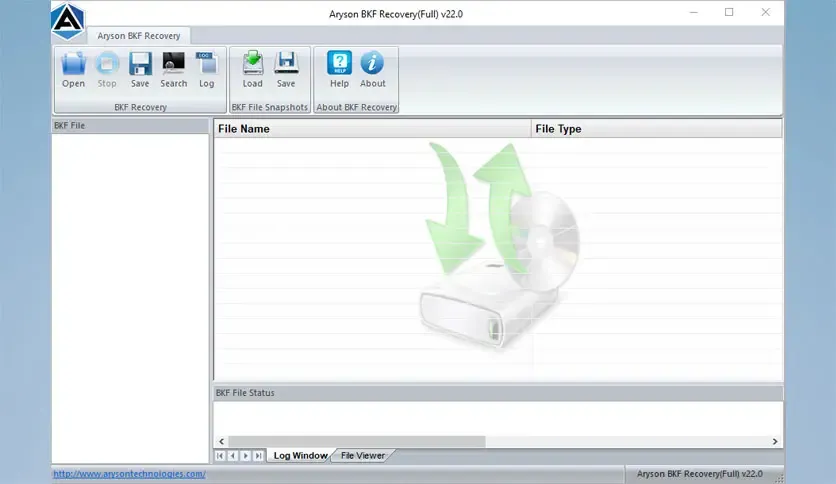836x484 pixels.
Task: Switch to the File Viewer tab
Action: coord(363,456)
